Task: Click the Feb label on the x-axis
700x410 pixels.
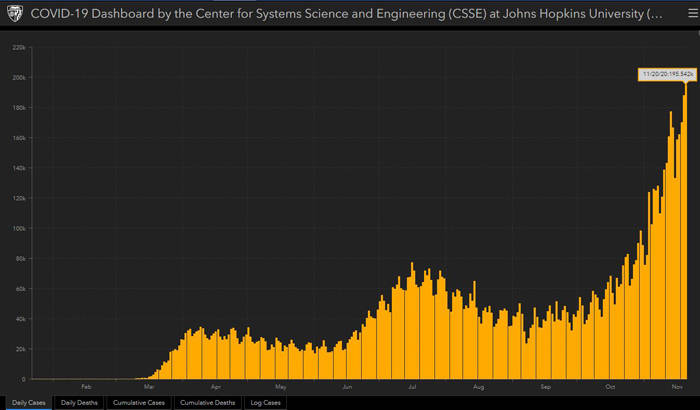Action: (87, 385)
